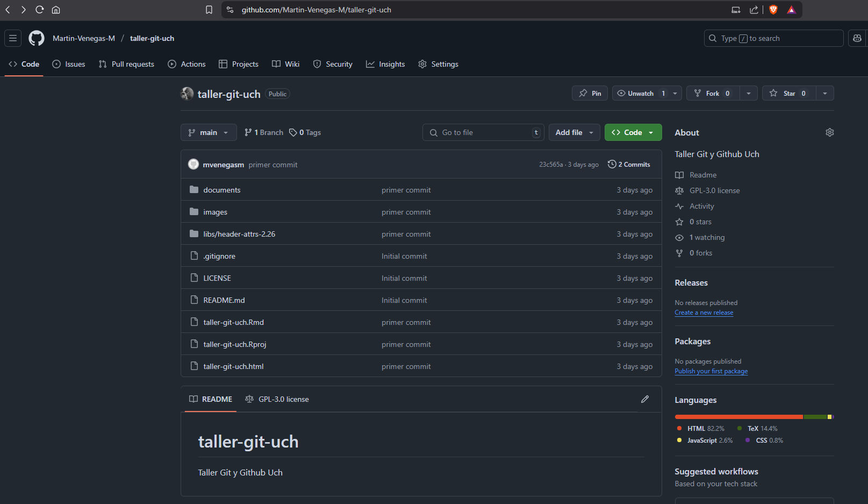Open the cast/screen icon in address bar
868x504 pixels.
736,10
